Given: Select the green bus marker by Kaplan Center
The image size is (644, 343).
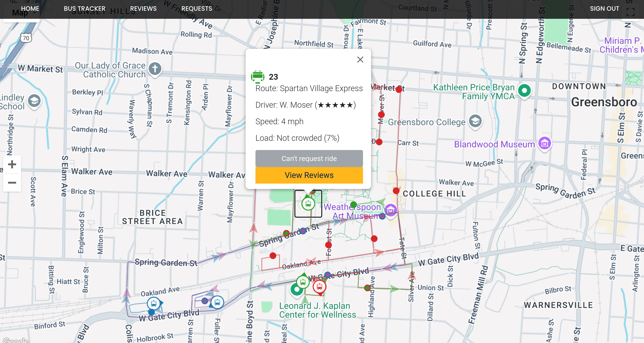Looking at the screenshot, I should [303, 282].
